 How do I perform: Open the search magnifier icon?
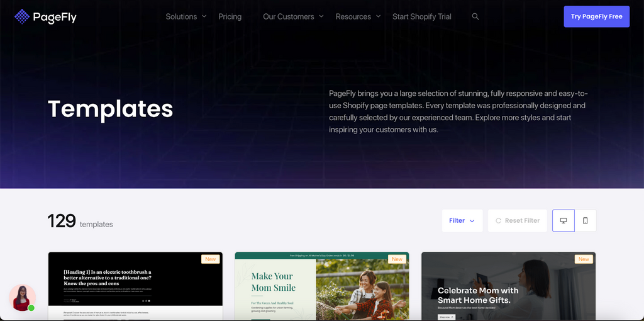475,17
